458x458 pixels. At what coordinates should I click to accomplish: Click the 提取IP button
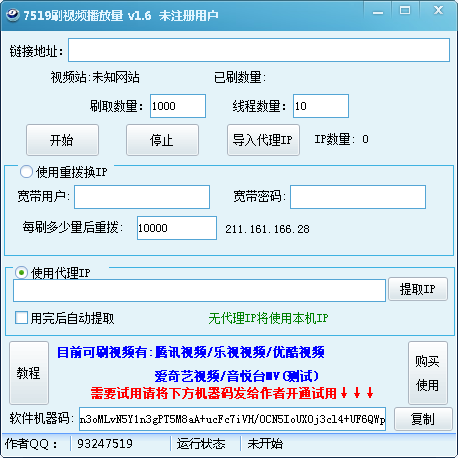point(418,289)
